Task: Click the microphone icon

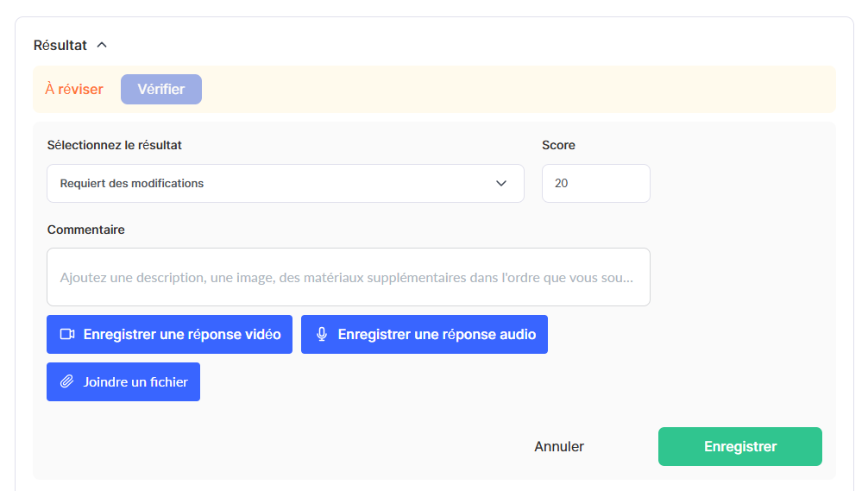Action: coord(322,334)
